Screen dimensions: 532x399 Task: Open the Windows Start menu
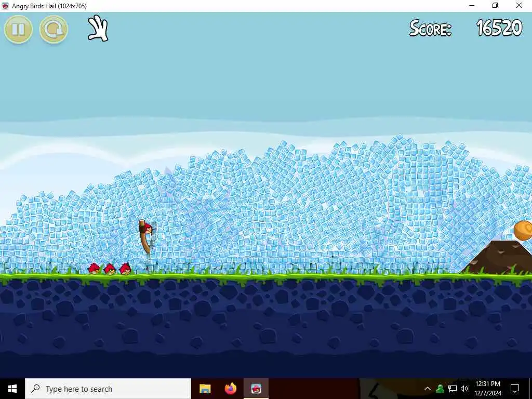[12, 389]
